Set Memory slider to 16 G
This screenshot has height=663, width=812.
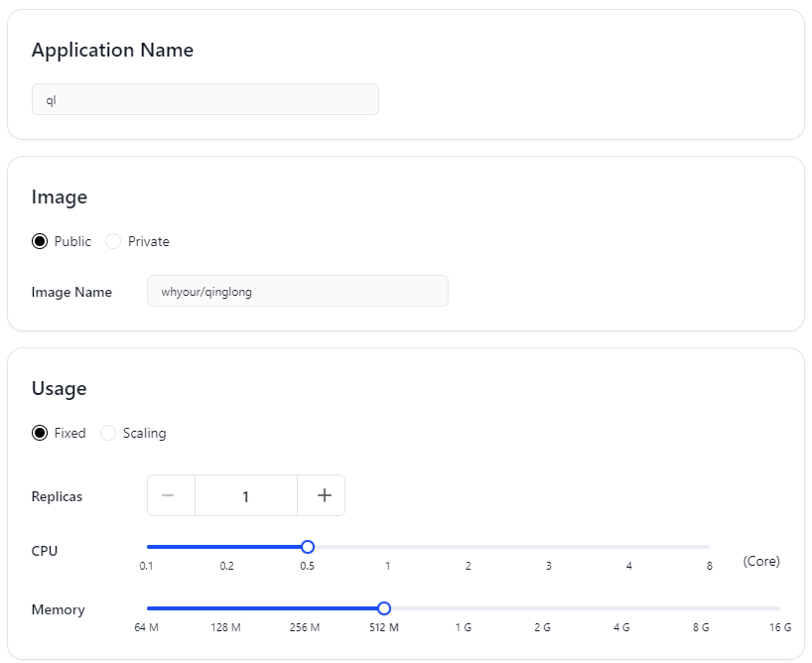click(x=779, y=608)
